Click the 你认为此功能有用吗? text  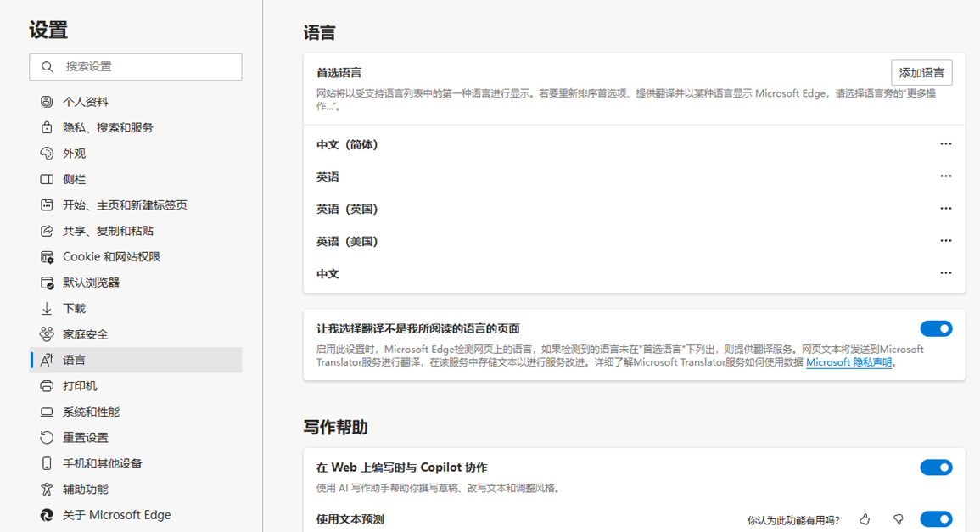(793, 519)
